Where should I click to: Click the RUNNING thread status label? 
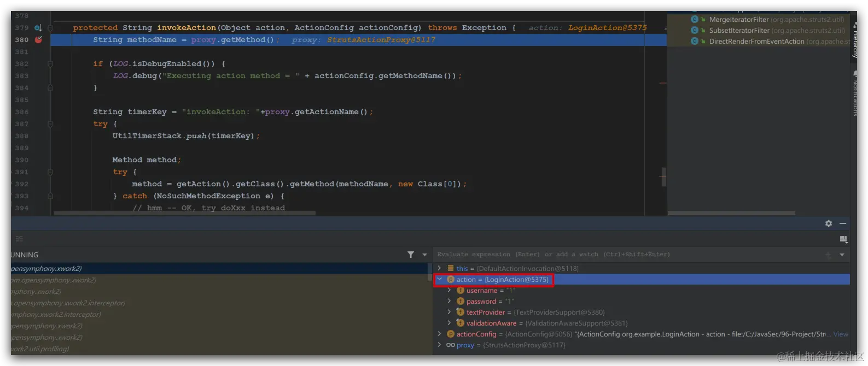point(25,255)
